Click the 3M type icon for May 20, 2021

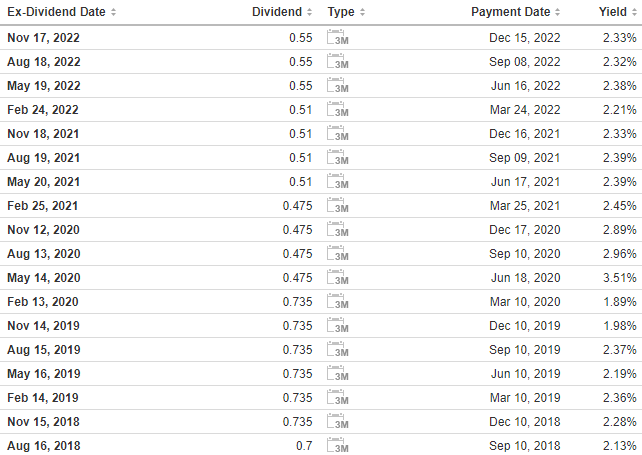click(338, 181)
